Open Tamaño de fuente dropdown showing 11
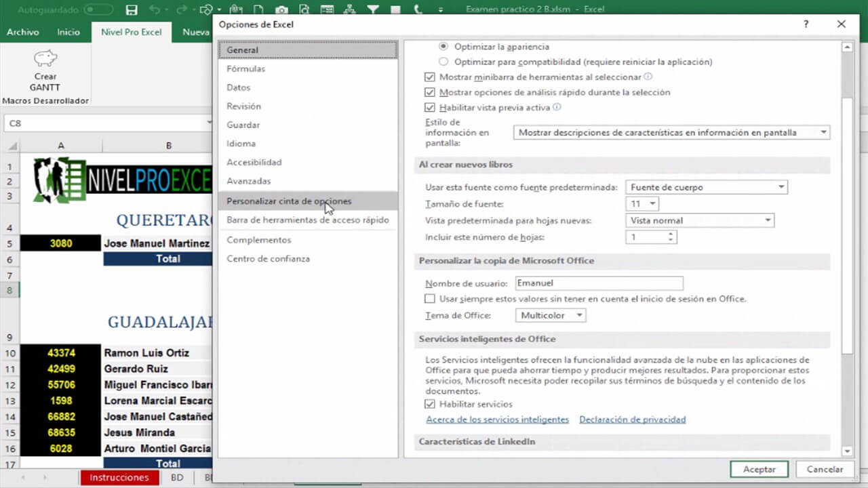Image resolution: width=868 pixels, height=488 pixels. click(642, 204)
